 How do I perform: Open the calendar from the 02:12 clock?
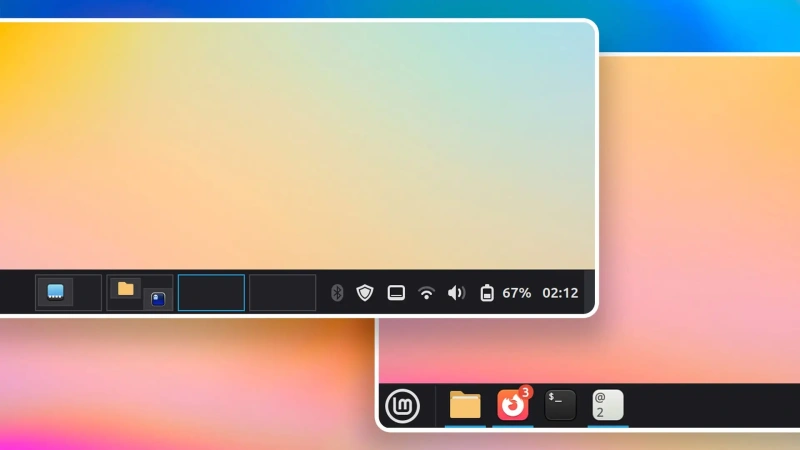(x=560, y=293)
